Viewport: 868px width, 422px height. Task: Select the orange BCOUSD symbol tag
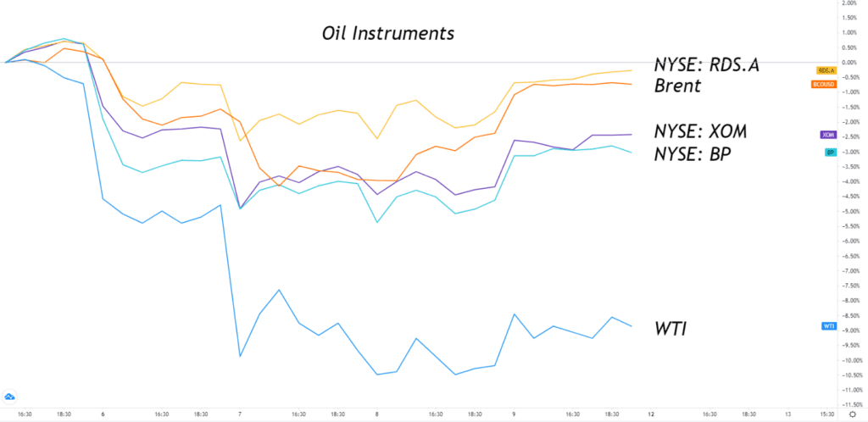[822, 85]
